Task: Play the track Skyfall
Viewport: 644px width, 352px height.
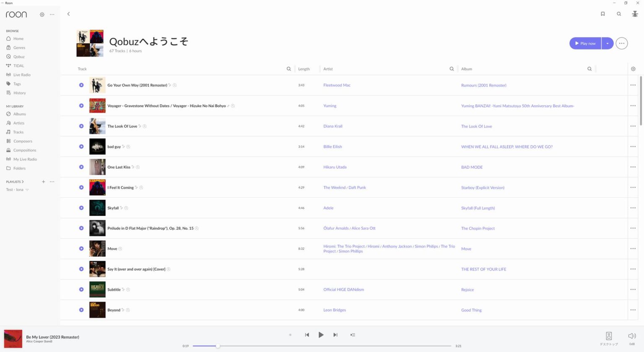Action: tap(81, 208)
